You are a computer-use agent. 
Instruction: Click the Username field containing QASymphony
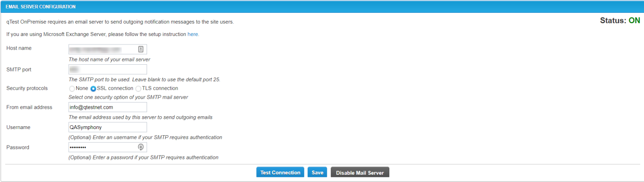(108, 127)
